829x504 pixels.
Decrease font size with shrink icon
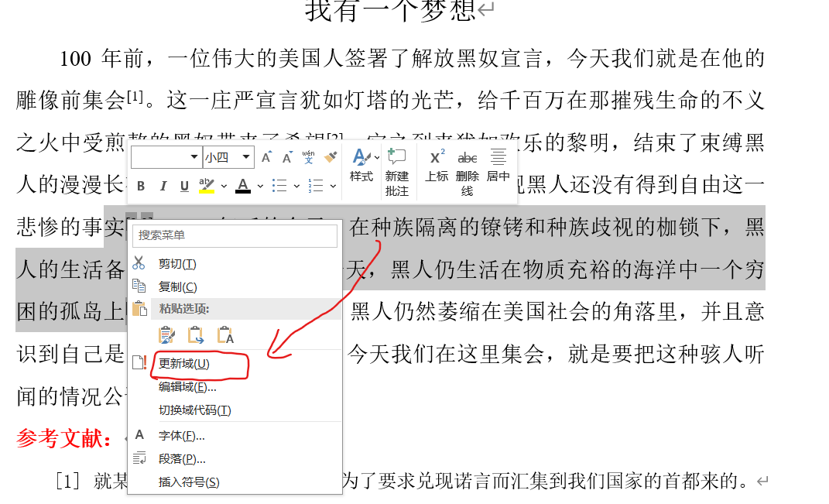(x=287, y=157)
